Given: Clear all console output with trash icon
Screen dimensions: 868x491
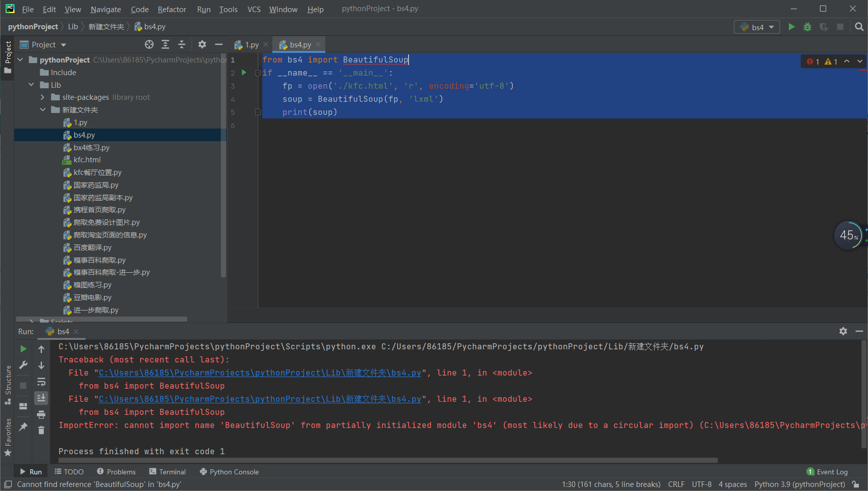Looking at the screenshot, I should [x=41, y=430].
